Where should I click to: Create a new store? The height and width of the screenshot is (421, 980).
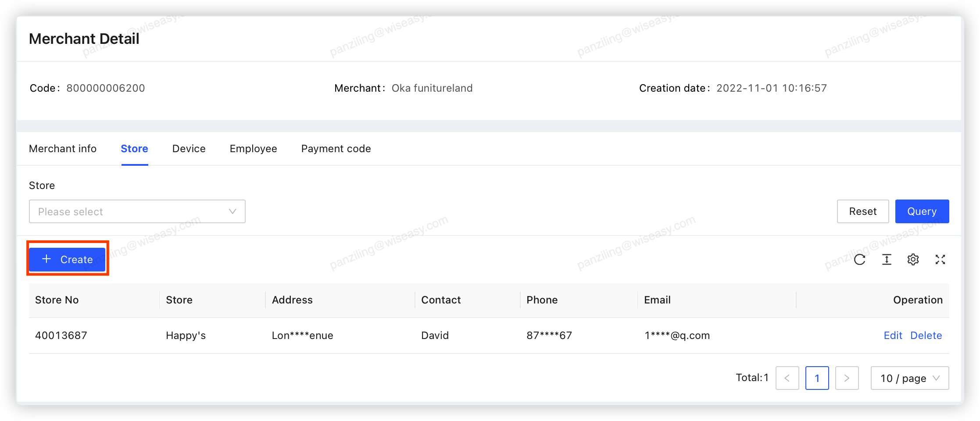pos(67,259)
